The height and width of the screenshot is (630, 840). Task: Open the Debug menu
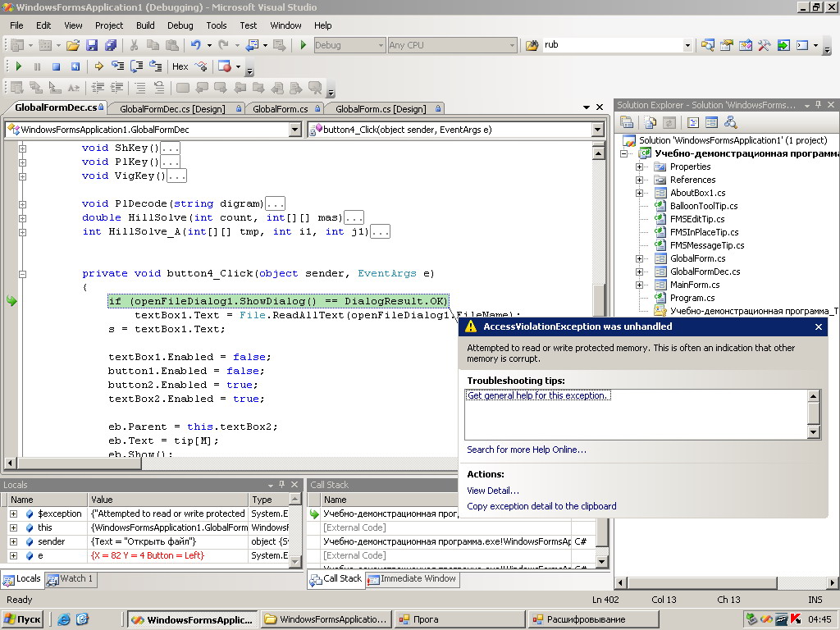180,25
